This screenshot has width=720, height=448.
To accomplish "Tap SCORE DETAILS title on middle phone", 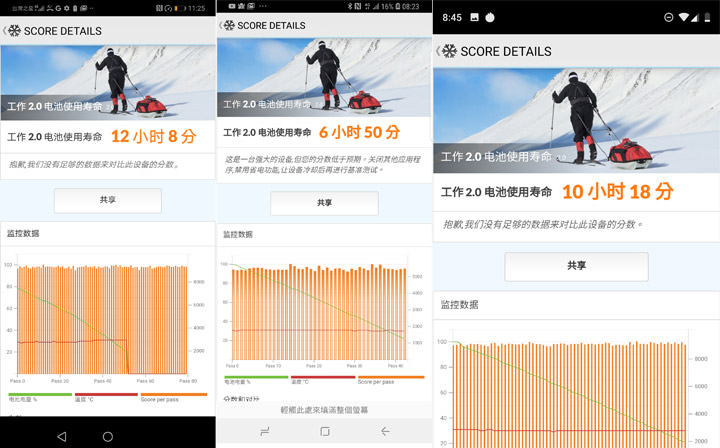I will pos(271,26).
